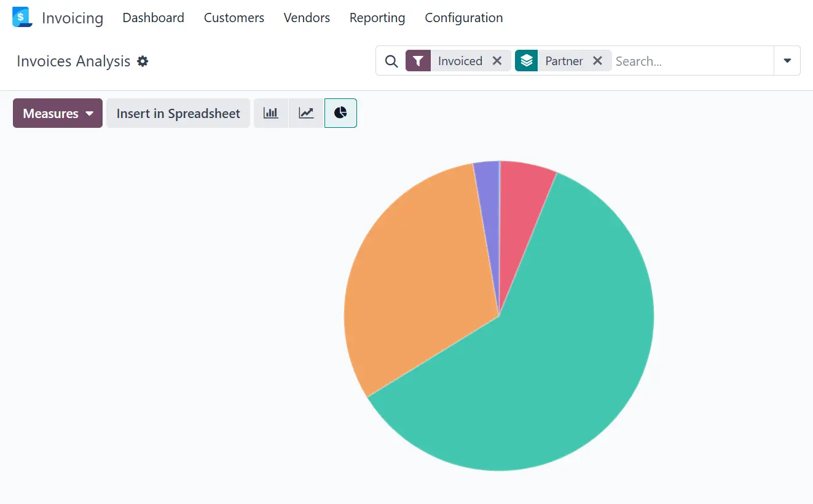The width and height of the screenshot is (813, 504).
Task: Click the Invoicing app logo icon
Action: [x=22, y=17]
